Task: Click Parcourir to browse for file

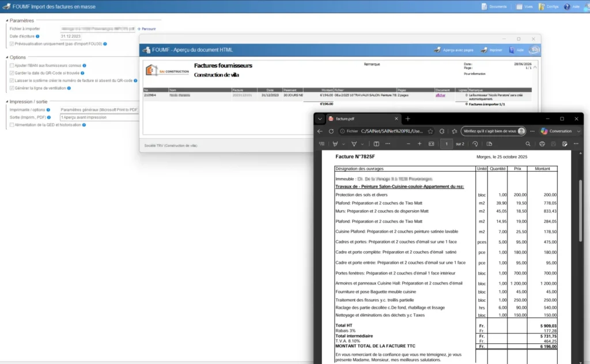Action: pos(147,29)
